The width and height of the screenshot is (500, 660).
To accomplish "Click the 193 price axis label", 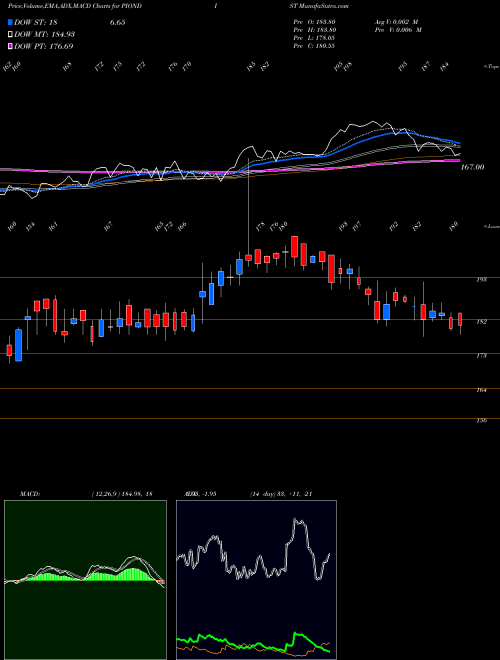I will [x=482, y=279].
